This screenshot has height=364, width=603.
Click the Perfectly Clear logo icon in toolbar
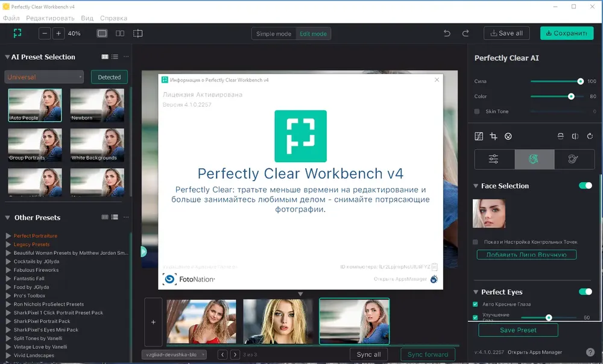click(x=17, y=33)
